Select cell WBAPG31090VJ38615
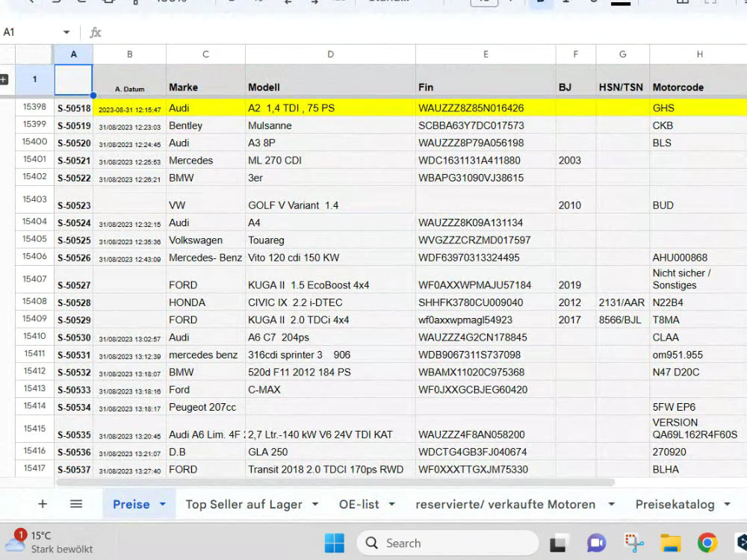Viewport: 747px width, 560px height. click(x=486, y=178)
